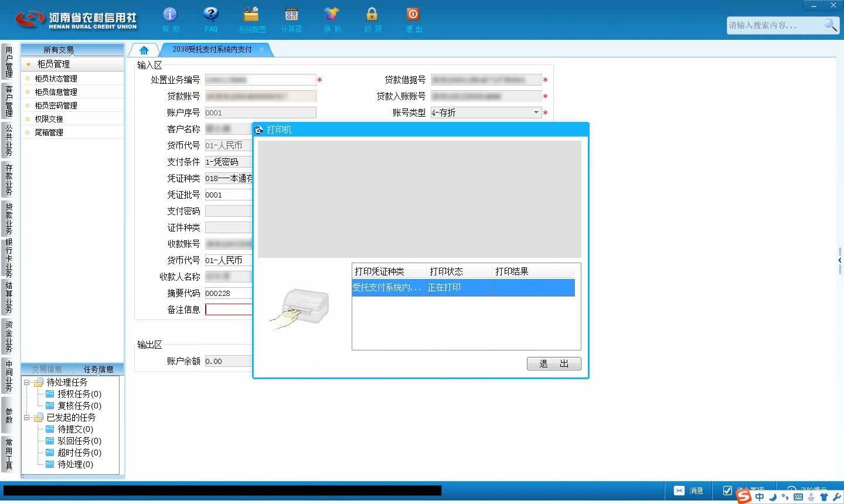Collapse the 已发起的任务 tree node

26,417
